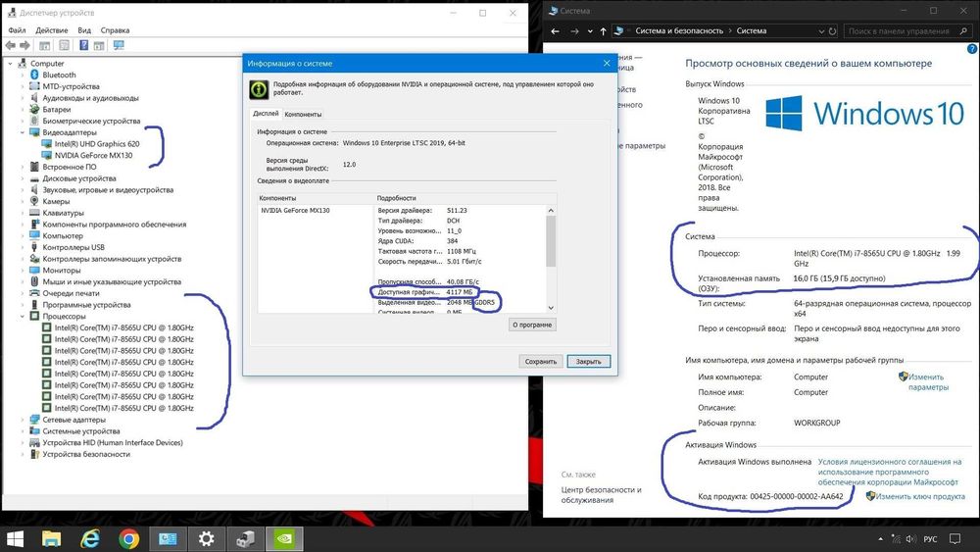Open the Справка menu
This screenshot has width=980, height=552.
click(x=115, y=30)
